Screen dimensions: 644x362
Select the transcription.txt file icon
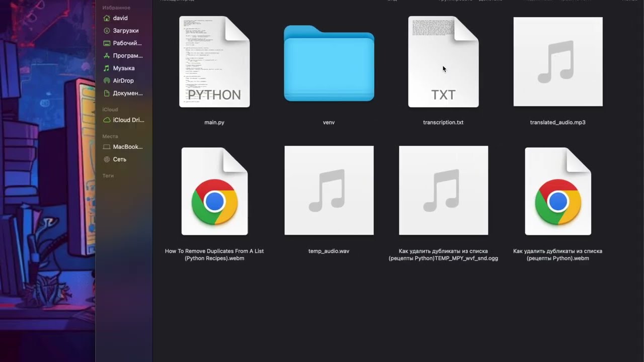443,61
